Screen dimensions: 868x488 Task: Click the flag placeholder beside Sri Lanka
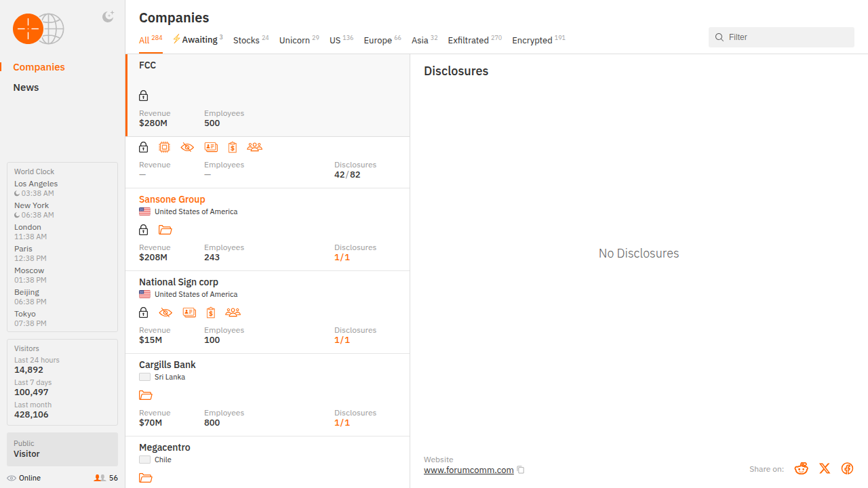point(144,377)
